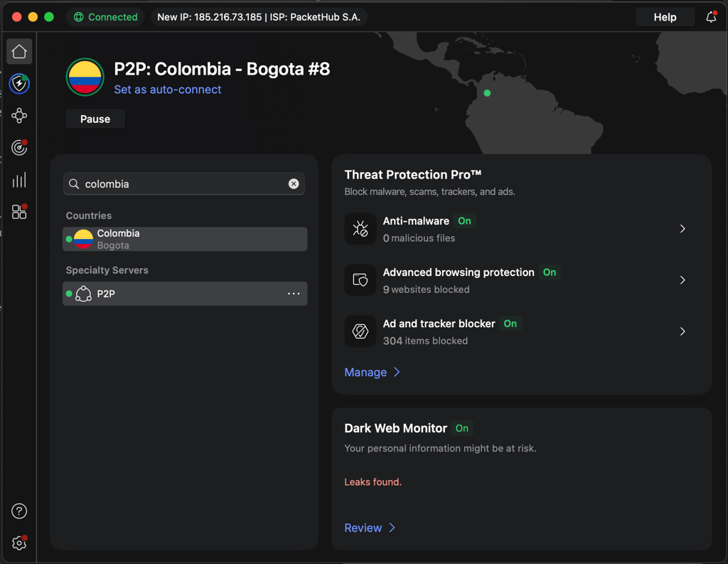Click Colombia flag in Countries list

pyautogui.click(x=84, y=239)
